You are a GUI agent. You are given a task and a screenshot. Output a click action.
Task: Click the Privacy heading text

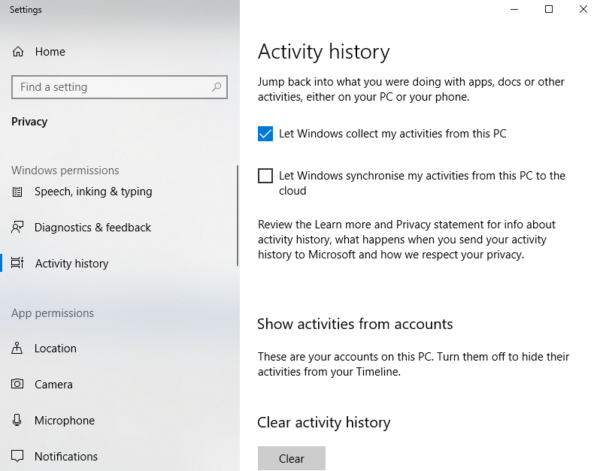29,122
